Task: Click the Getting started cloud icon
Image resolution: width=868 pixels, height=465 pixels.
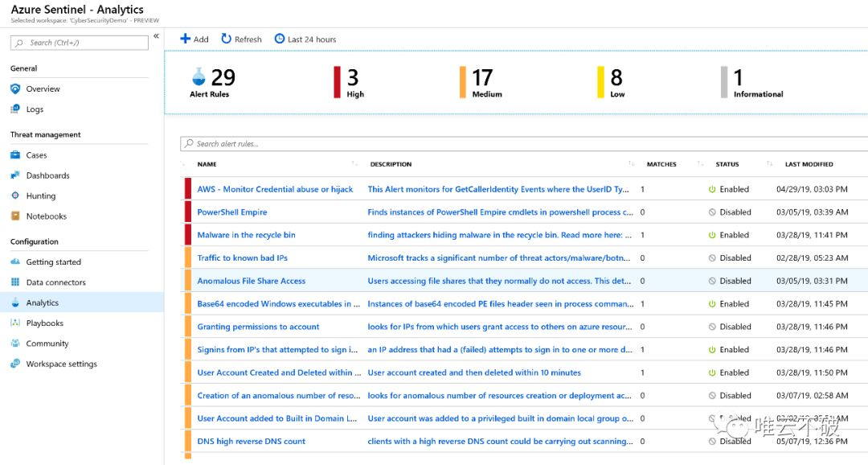Action: [x=15, y=261]
